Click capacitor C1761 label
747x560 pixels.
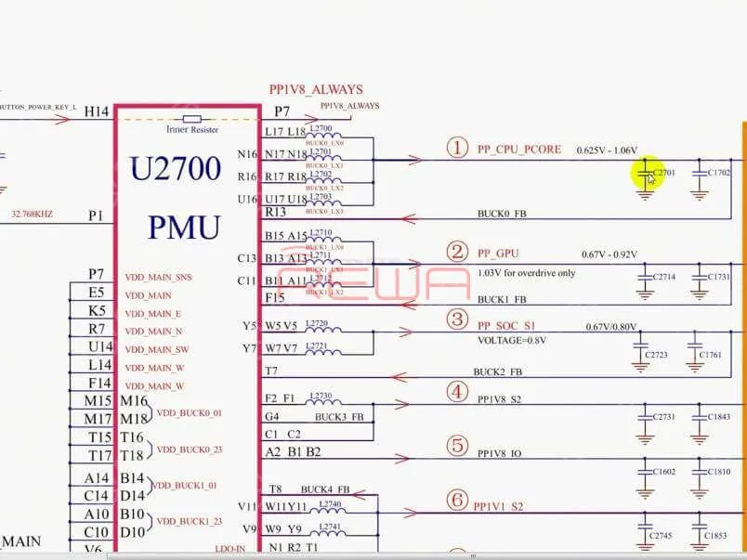pyautogui.click(x=711, y=355)
